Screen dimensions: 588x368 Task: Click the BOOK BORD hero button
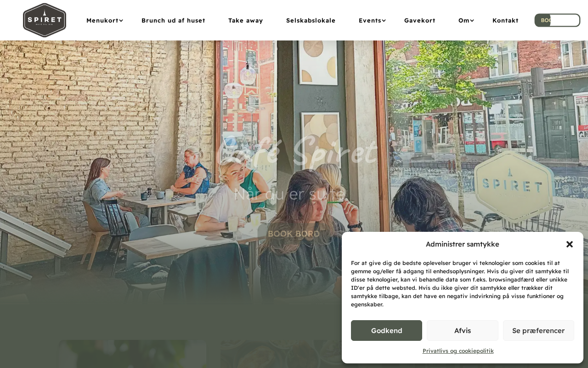tap(294, 234)
